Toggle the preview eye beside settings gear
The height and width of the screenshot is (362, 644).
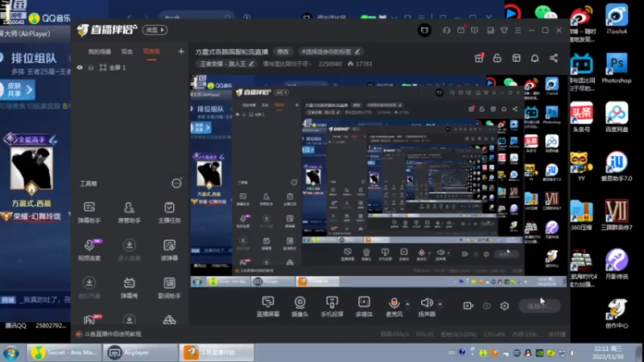487,306
